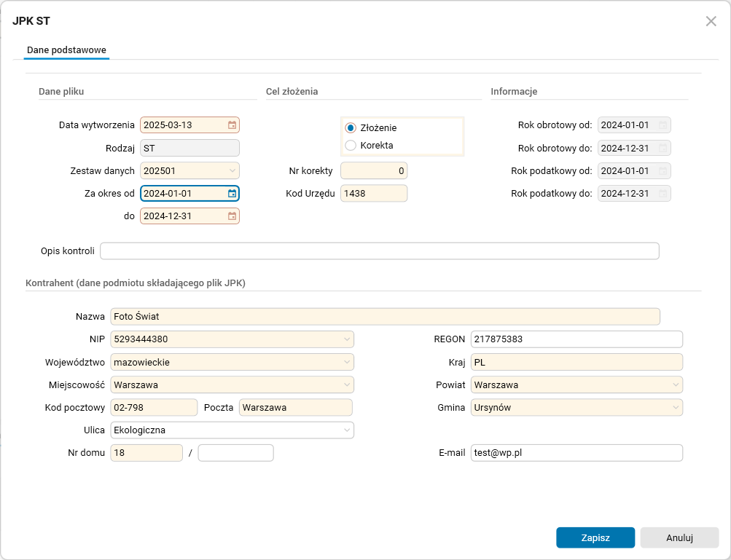
Task: Click calendar icon for Rok podatkowy od
Action: point(662,171)
